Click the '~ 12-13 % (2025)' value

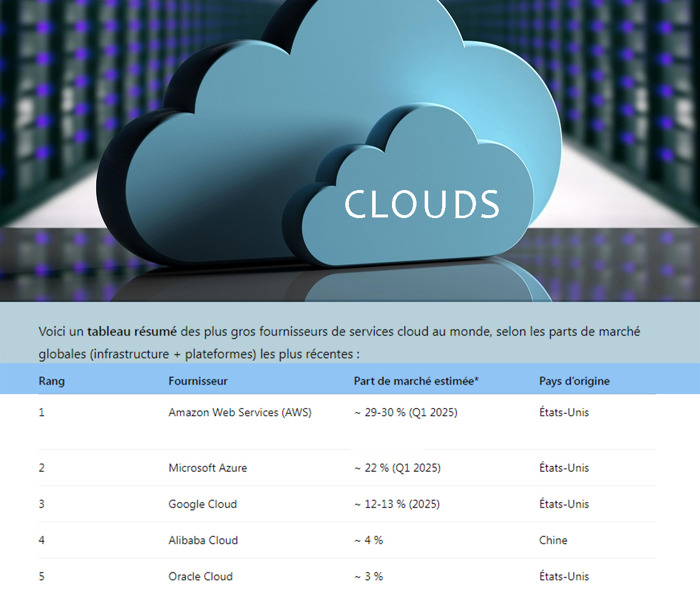(397, 504)
